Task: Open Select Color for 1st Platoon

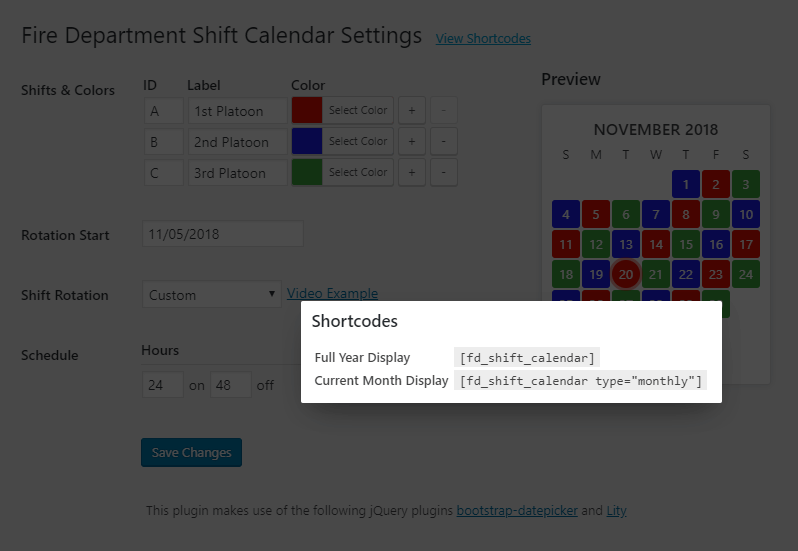Action: pyautogui.click(x=358, y=110)
